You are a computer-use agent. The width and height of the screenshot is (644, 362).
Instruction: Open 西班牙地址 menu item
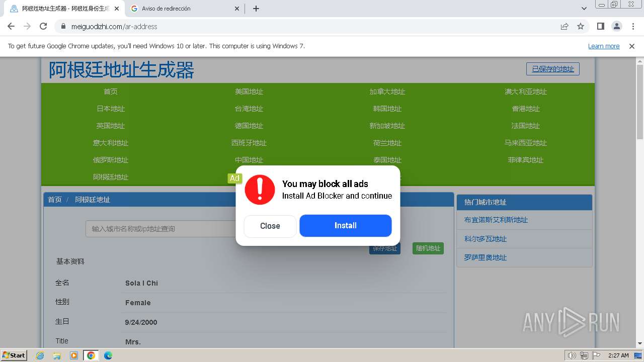point(249,143)
